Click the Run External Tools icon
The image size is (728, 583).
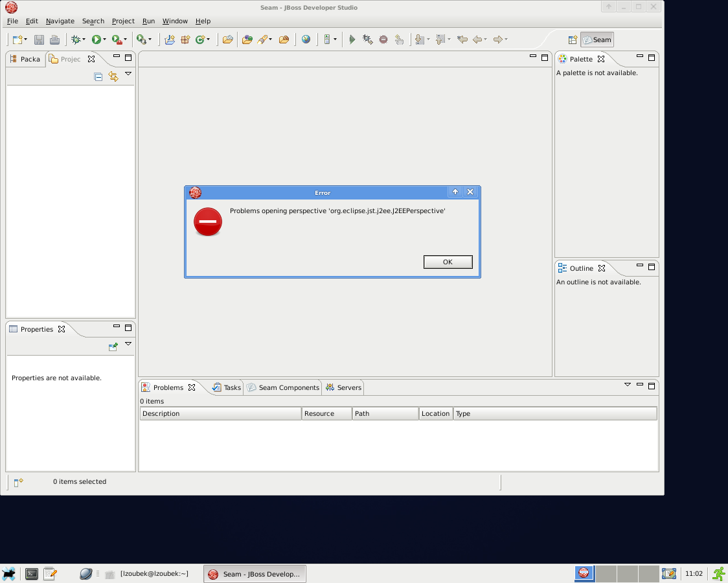point(117,40)
